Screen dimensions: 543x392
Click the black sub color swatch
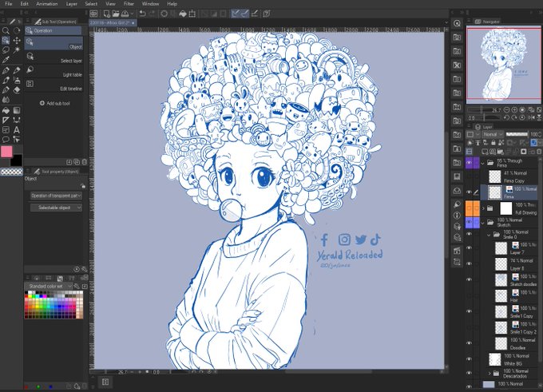(x=16, y=160)
